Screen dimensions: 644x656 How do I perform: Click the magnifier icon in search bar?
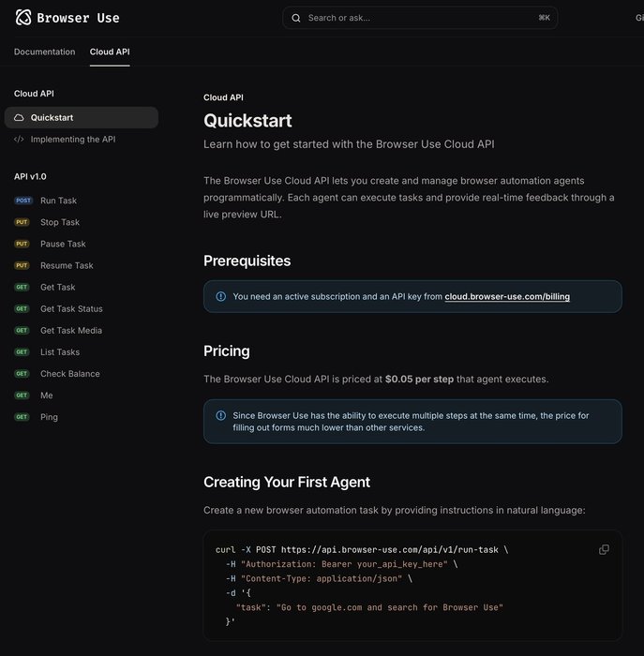296,18
